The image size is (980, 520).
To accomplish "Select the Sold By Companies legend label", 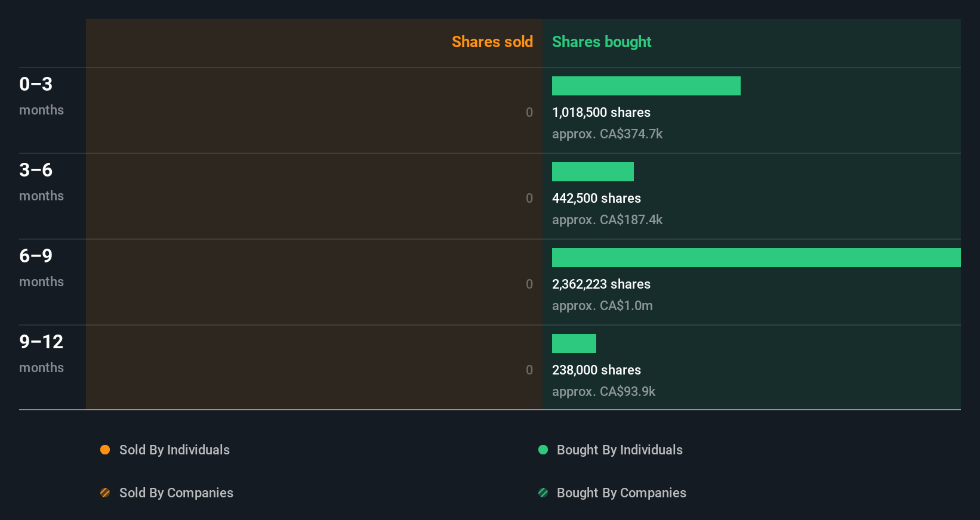I will (x=176, y=493).
